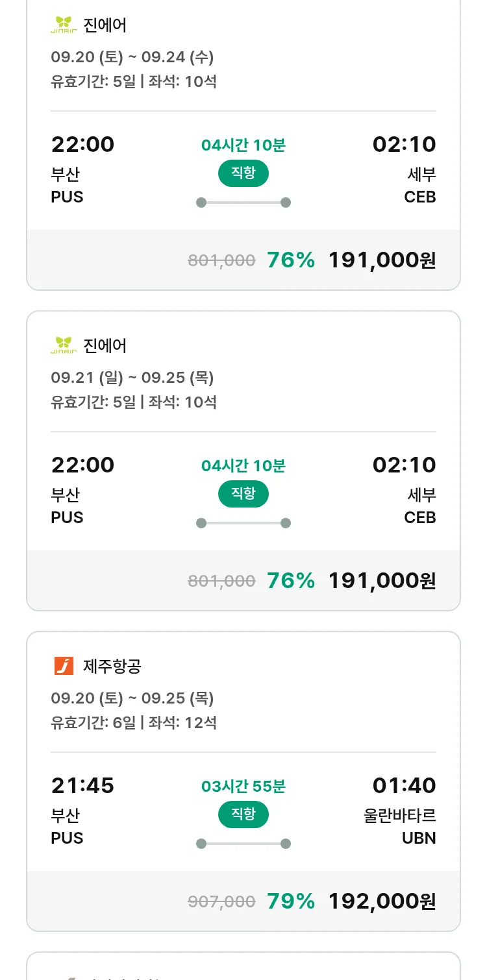This screenshot has width=487, height=980.
Task: Click the struck-through 907,000 original price
Action: [x=221, y=901]
